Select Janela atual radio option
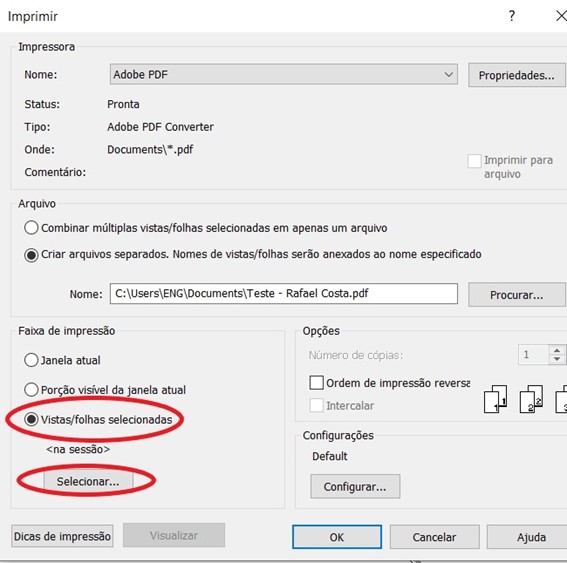The image size is (567, 563). pos(31,360)
